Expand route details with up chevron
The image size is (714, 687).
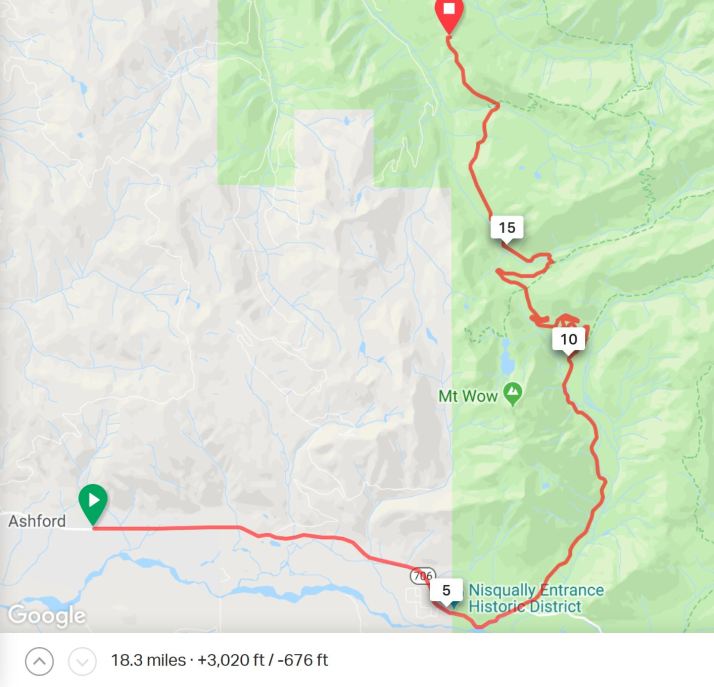click(x=39, y=661)
